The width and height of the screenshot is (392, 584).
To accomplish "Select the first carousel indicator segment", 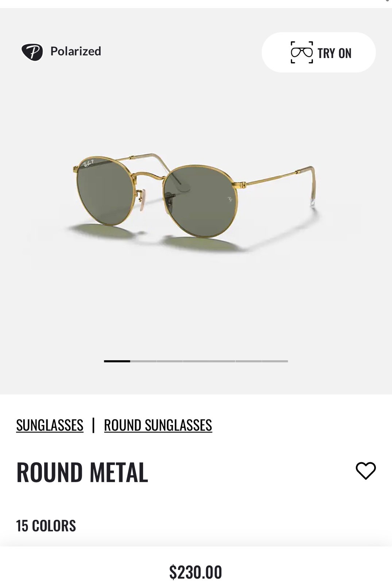I will tap(117, 361).
